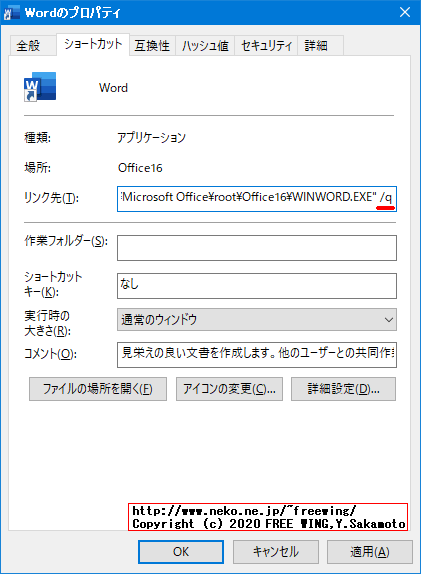Click the title bar system icon
Screen dimensions: 421x574
point(11,13)
